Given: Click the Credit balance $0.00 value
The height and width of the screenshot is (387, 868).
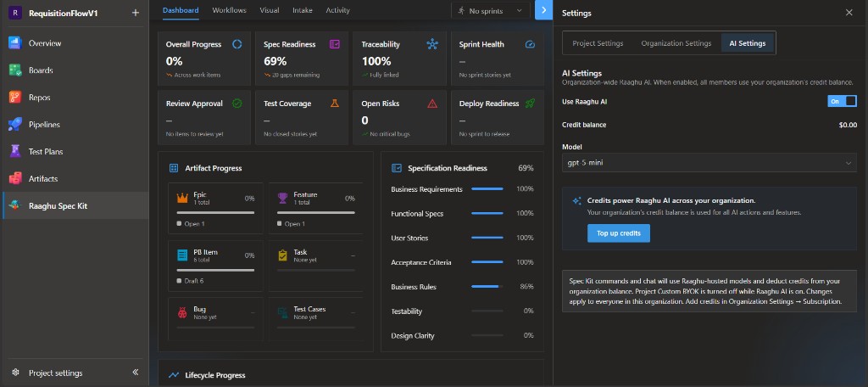Looking at the screenshot, I should (x=848, y=126).
